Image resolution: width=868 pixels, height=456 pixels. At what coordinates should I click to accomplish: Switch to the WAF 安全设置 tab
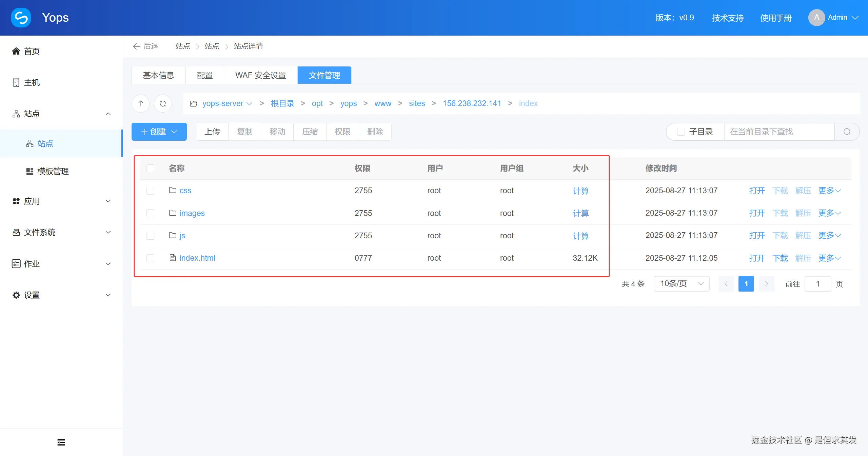tap(260, 75)
